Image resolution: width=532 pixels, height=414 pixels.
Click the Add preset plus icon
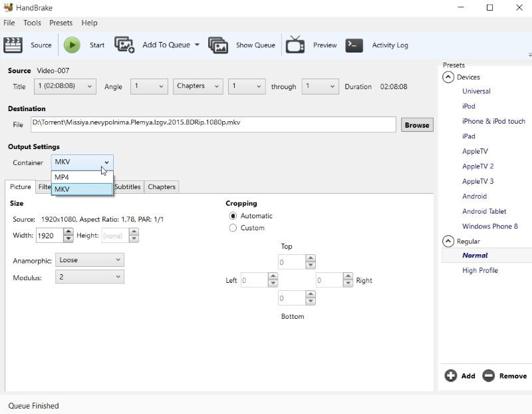(451, 376)
